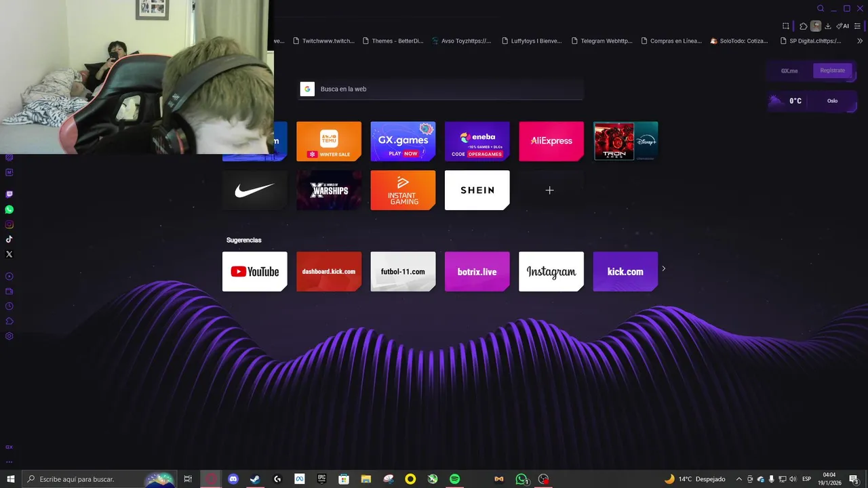This screenshot has width=868, height=488.
Task: Open the Instagram suggestion tile
Action: pyautogui.click(x=551, y=271)
